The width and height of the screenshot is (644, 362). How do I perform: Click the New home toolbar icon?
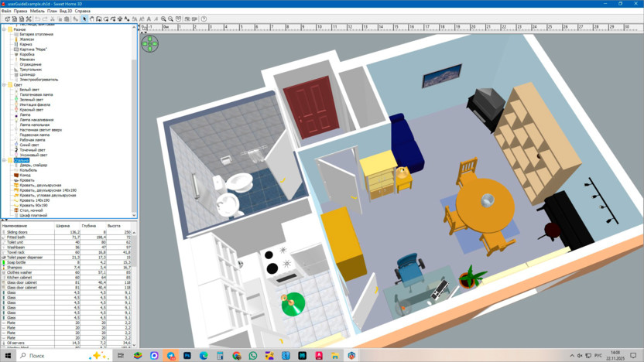(7, 19)
